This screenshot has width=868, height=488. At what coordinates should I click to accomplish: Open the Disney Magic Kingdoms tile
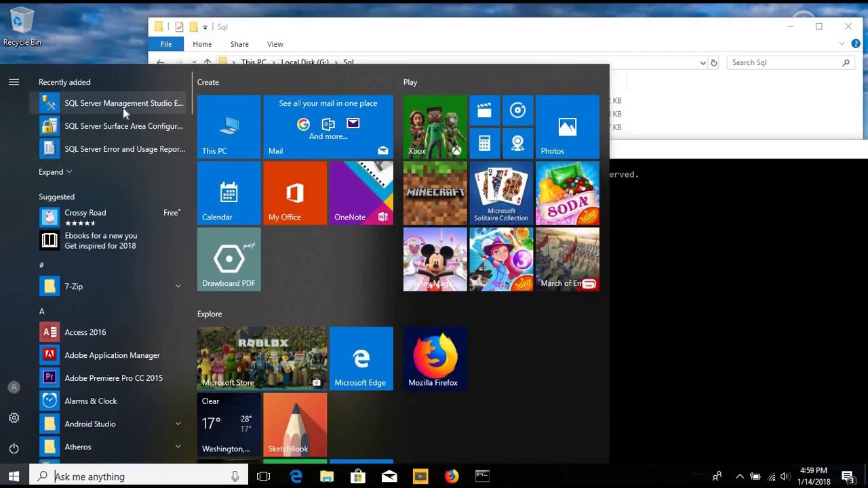tap(435, 260)
